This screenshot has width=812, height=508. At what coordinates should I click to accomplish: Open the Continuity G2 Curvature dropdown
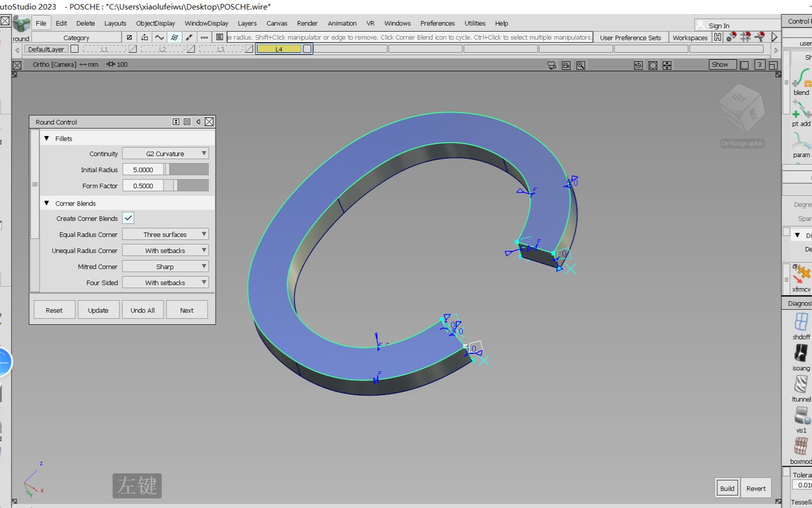coord(165,154)
